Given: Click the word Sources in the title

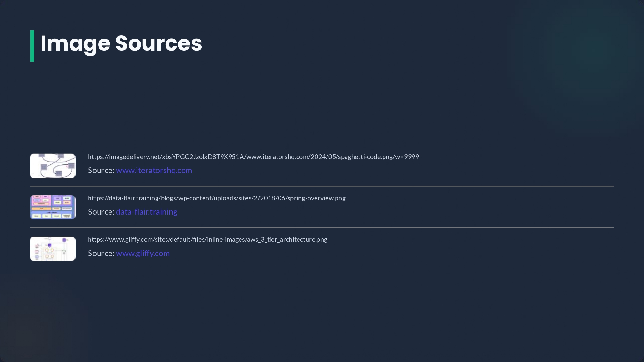Looking at the screenshot, I should [x=159, y=43].
